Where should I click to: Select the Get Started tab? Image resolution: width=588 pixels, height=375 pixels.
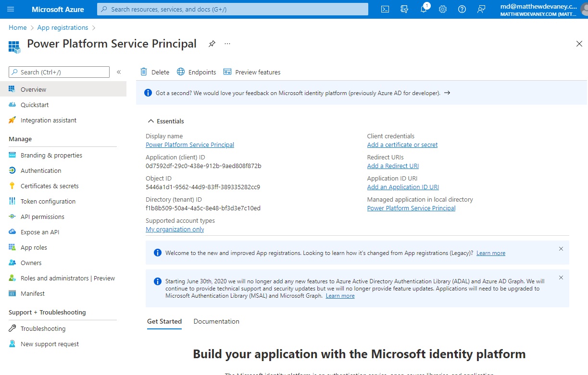(164, 321)
